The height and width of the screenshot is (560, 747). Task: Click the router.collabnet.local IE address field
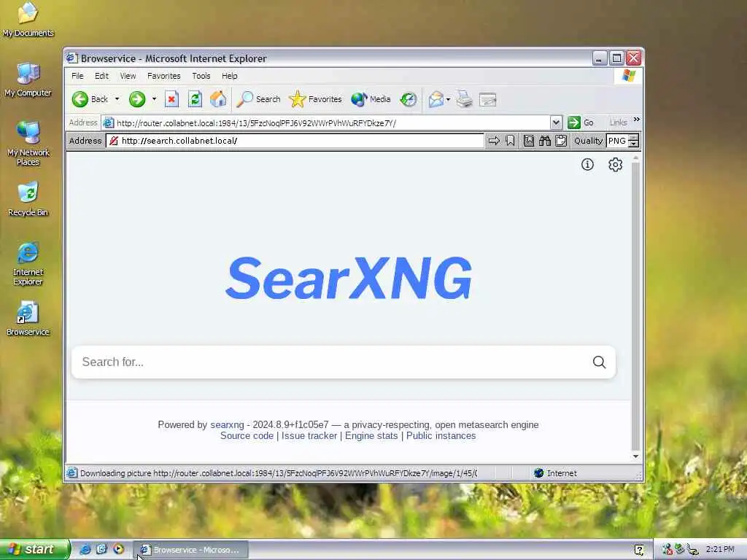coord(332,122)
